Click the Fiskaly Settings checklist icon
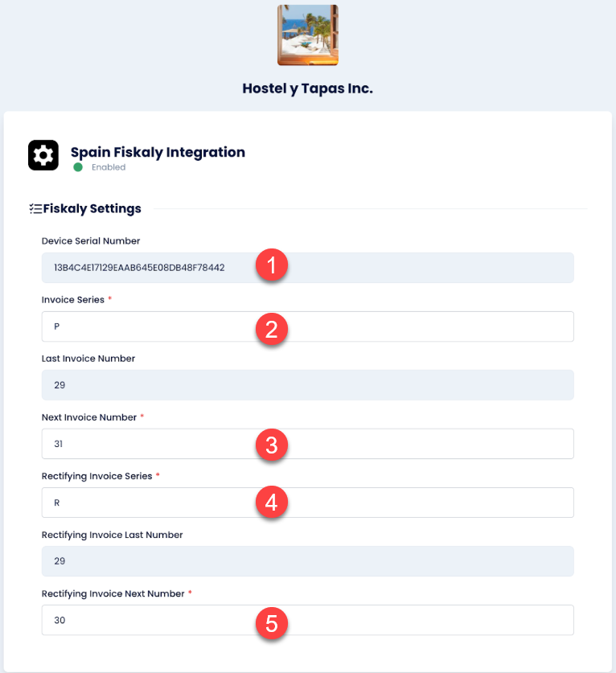The height and width of the screenshot is (673, 616). 35,209
